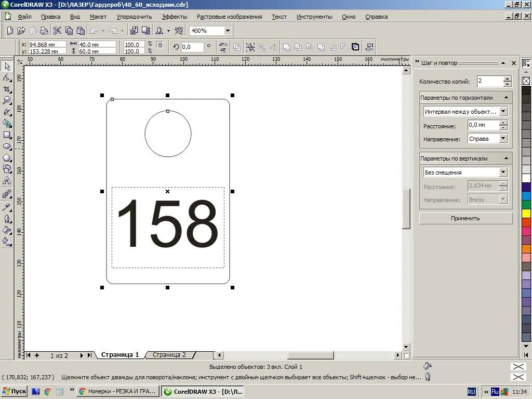Select the Crop tool
The image size is (532, 399).
click(x=7, y=89)
